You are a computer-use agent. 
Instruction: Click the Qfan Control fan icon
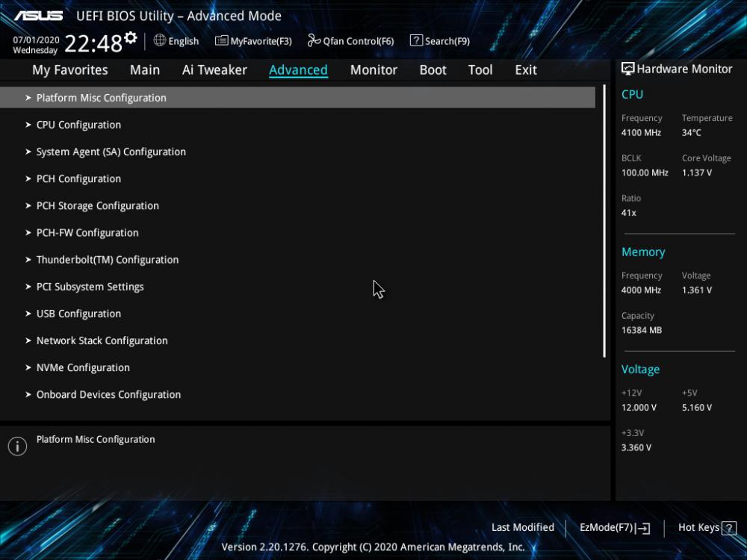314,40
